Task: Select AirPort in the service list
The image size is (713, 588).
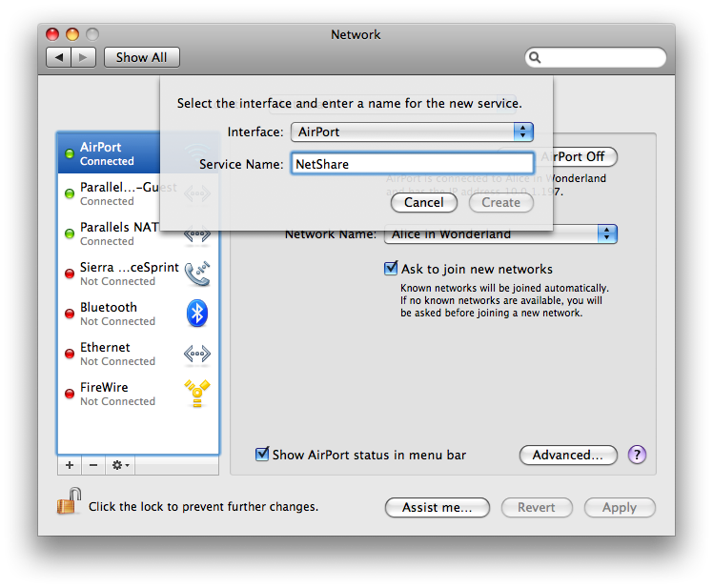Action: 138,153
